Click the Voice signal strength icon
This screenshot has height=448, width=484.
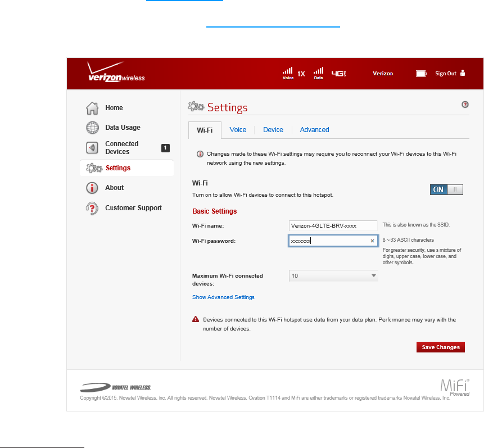(288, 74)
